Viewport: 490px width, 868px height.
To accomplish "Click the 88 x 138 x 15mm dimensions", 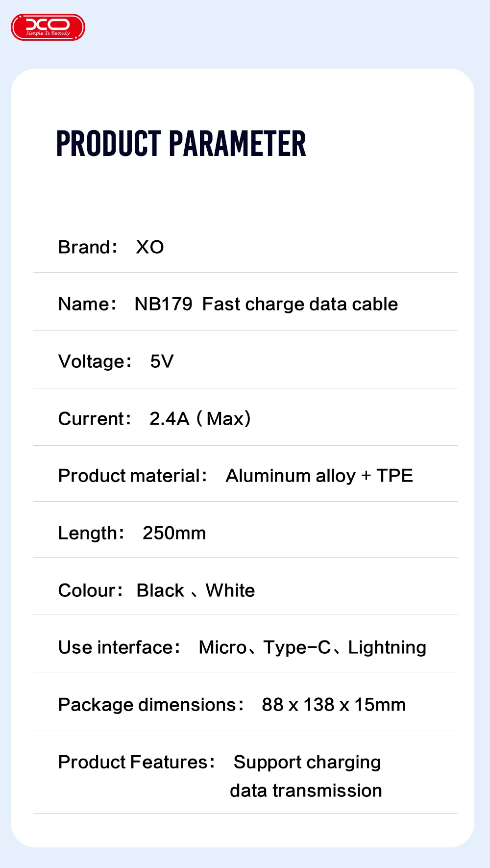I will 334,705.
